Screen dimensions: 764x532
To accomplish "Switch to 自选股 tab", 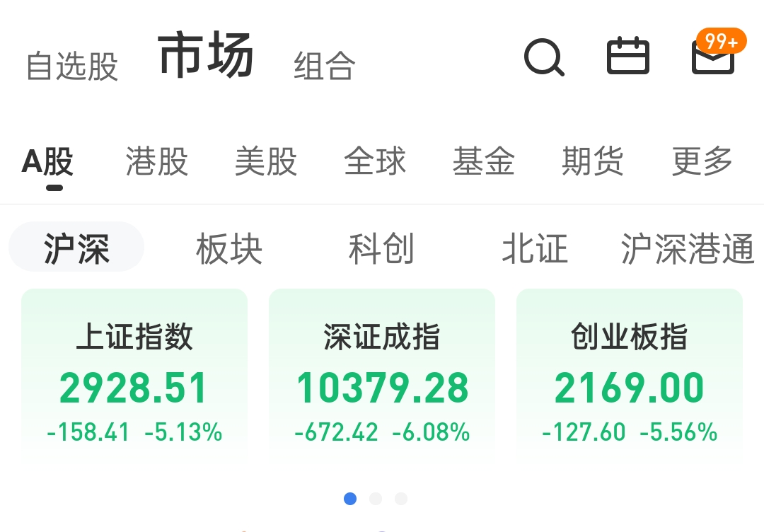I will [71, 66].
